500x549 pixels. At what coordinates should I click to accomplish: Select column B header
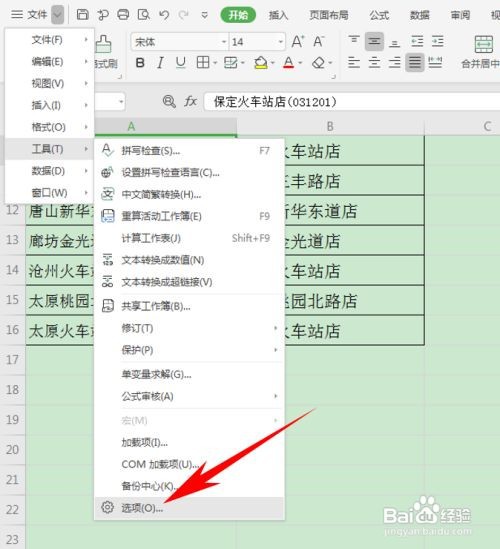click(x=330, y=126)
